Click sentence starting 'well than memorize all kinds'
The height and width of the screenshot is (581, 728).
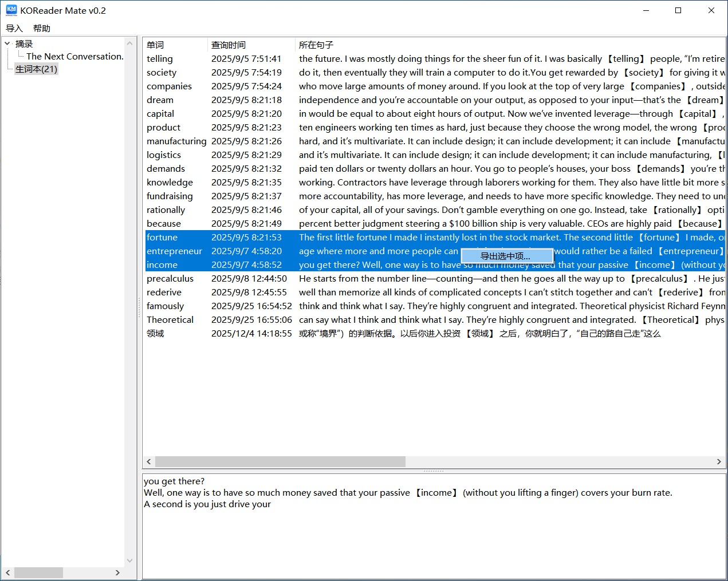(511, 292)
